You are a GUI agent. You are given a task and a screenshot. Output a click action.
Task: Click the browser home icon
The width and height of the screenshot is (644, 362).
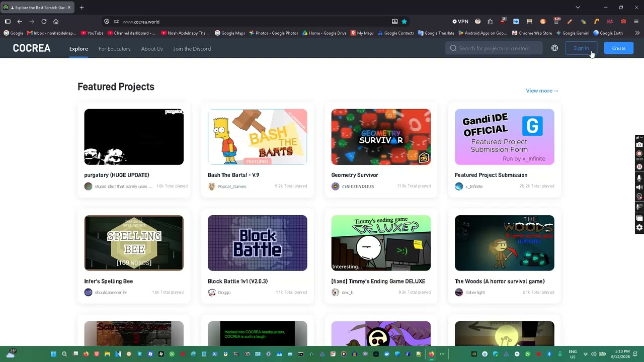point(56,22)
